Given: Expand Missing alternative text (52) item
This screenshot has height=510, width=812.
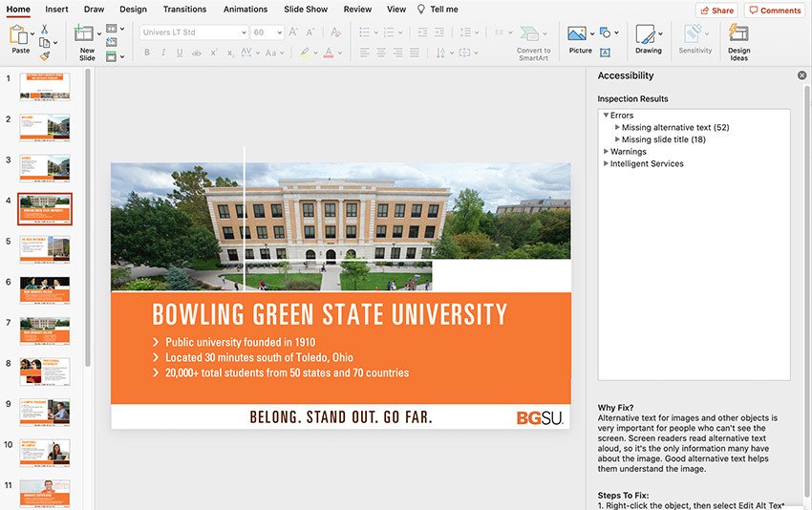Looking at the screenshot, I should [x=617, y=127].
